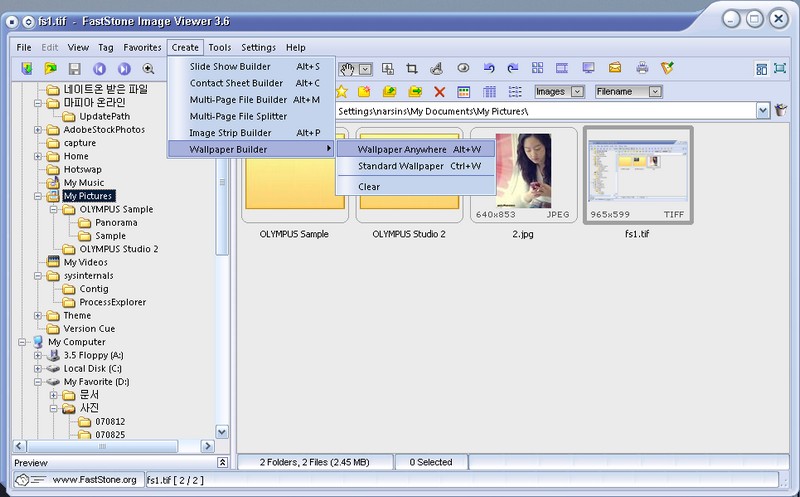Expand the AdobeStockPhotos tree node

coord(38,130)
